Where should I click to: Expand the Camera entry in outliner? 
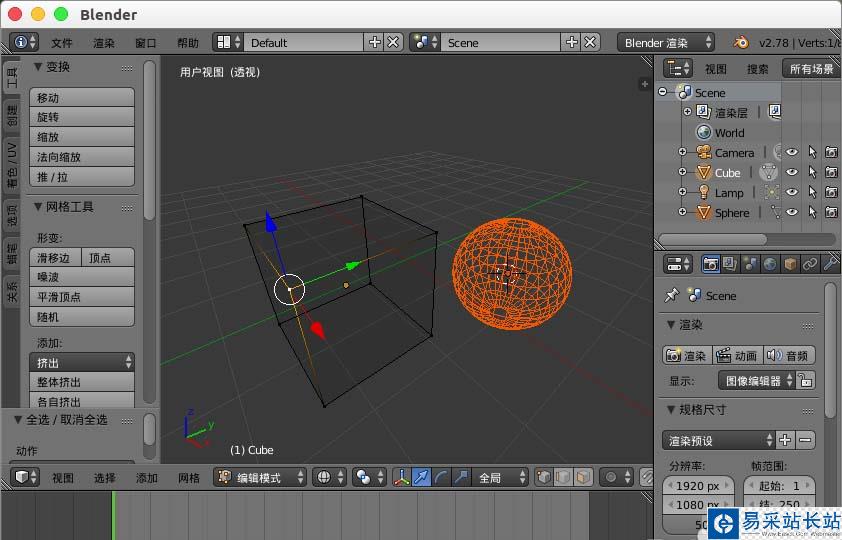point(683,152)
